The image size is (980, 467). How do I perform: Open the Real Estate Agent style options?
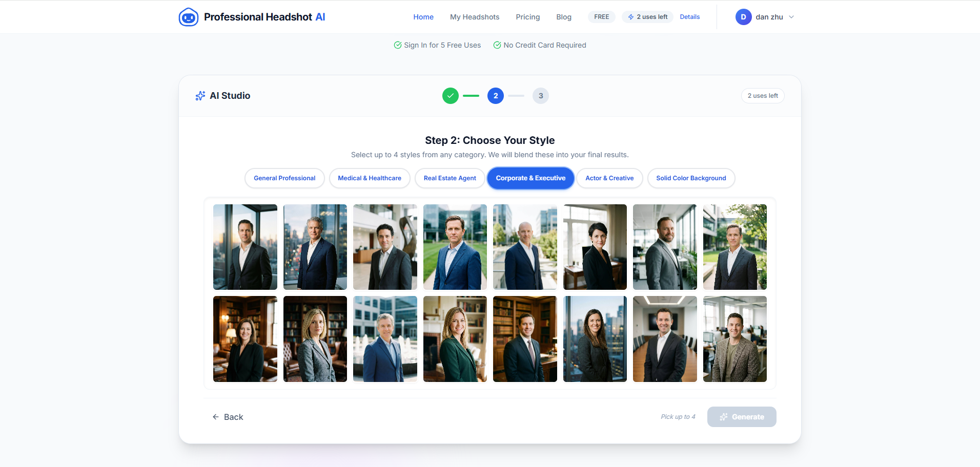tap(450, 178)
